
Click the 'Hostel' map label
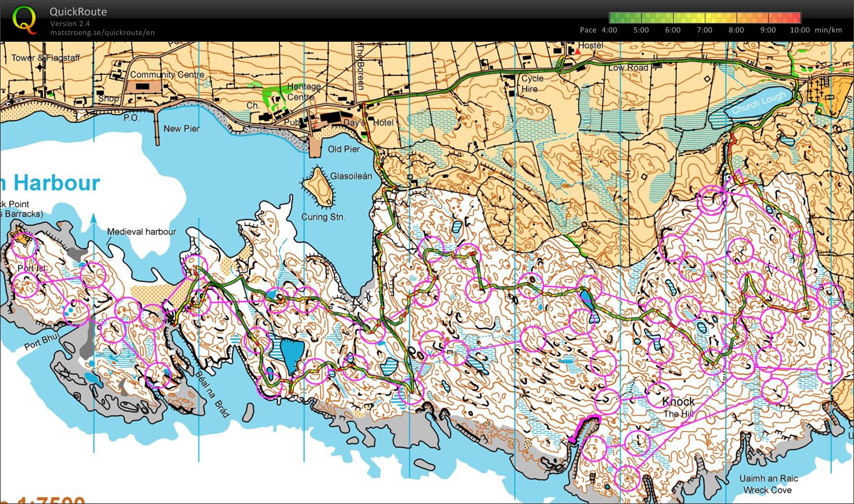pyautogui.click(x=590, y=46)
